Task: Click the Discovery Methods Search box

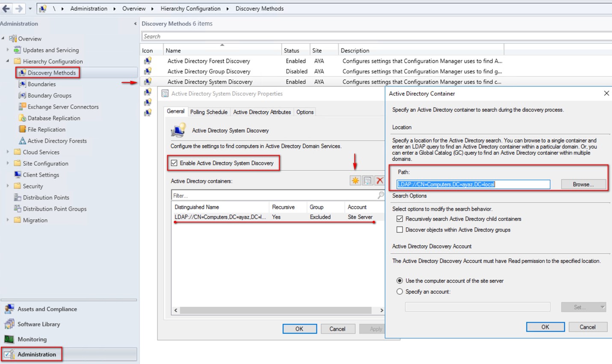Action: [376, 36]
